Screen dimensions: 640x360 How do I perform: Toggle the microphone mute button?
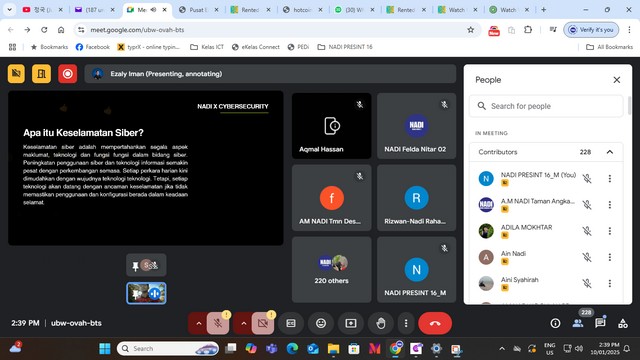[218, 323]
